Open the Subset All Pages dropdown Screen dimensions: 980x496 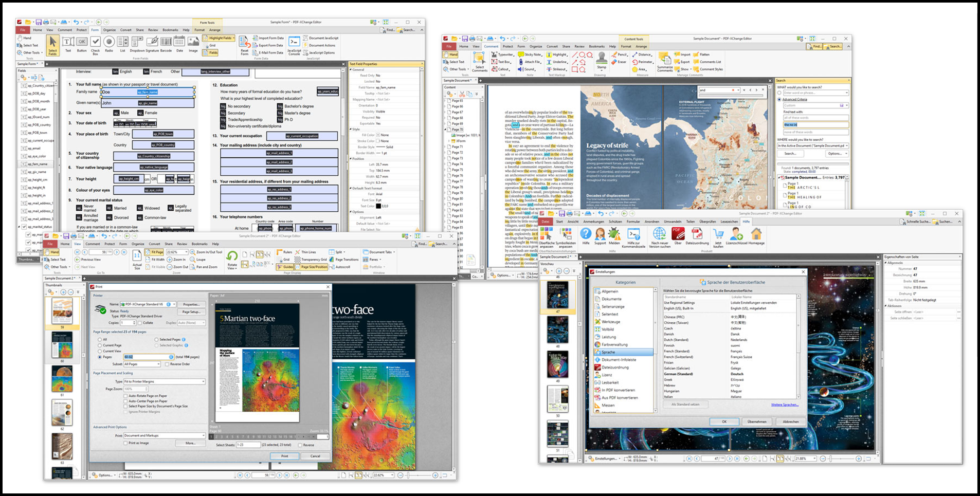[142, 364]
